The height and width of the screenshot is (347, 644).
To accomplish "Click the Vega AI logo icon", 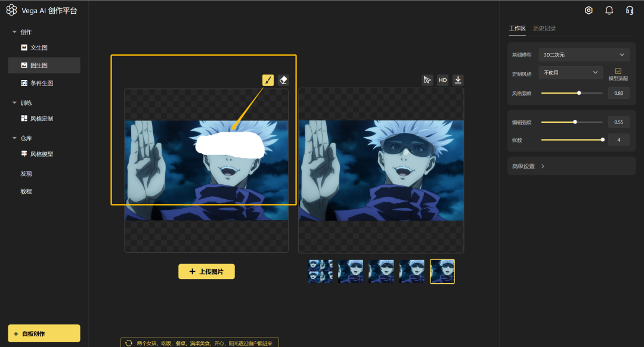I will [x=11, y=10].
